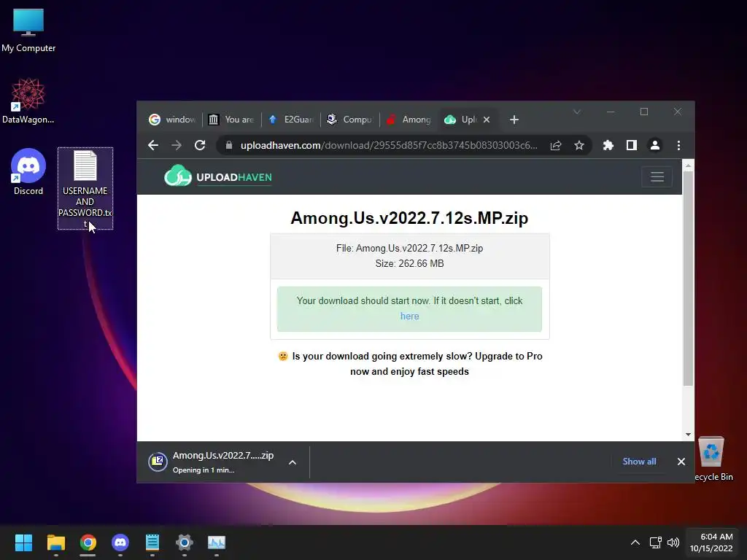747x560 pixels.
Task: Click the 'here' download link
Action: pyautogui.click(x=409, y=316)
